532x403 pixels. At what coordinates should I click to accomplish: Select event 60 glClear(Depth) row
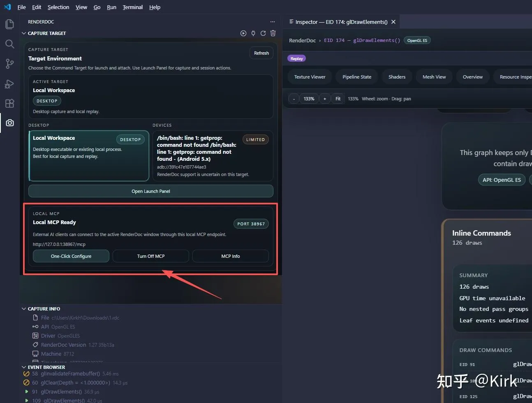click(151, 382)
